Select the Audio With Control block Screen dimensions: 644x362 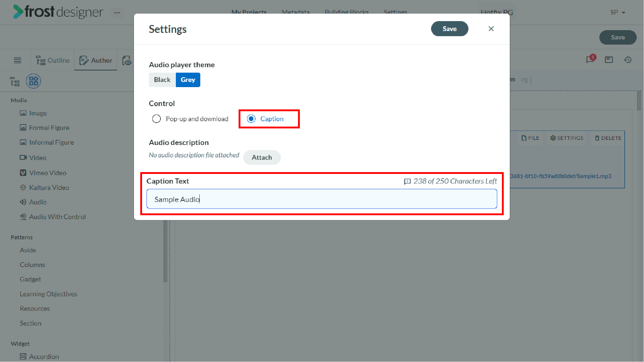tap(53, 217)
